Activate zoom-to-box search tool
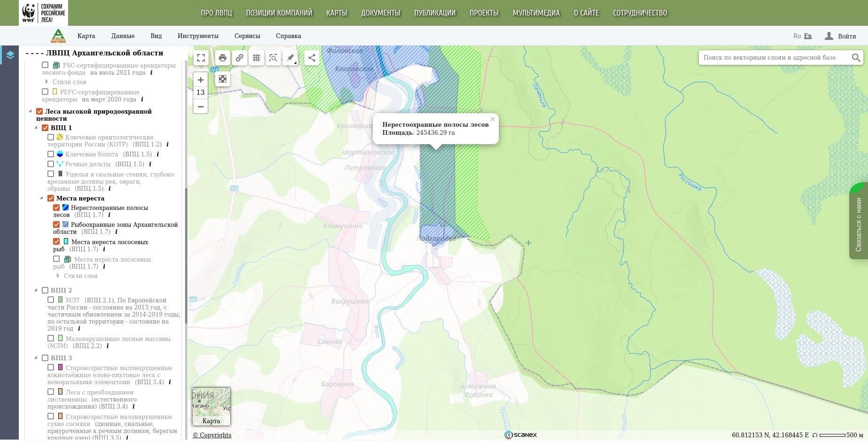The width and height of the screenshot is (868, 441). [273, 58]
